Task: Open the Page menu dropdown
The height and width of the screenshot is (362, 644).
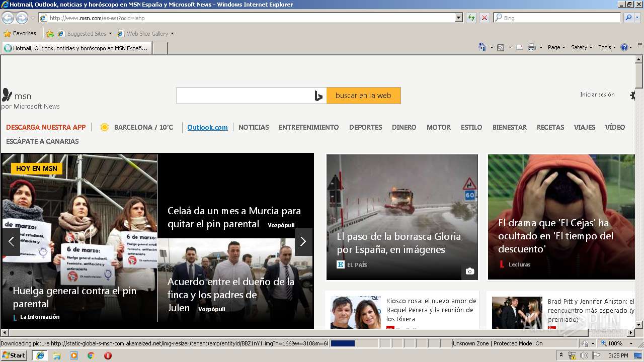Action: coord(556,47)
